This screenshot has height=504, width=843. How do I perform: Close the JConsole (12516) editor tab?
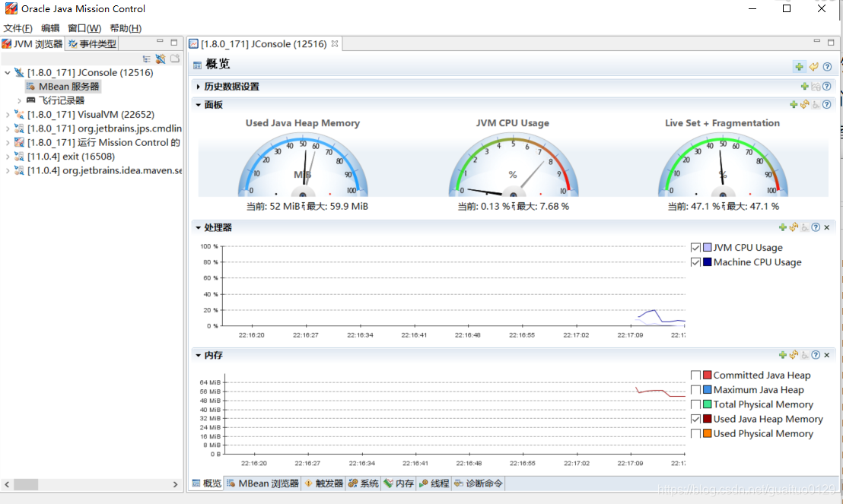tap(335, 43)
